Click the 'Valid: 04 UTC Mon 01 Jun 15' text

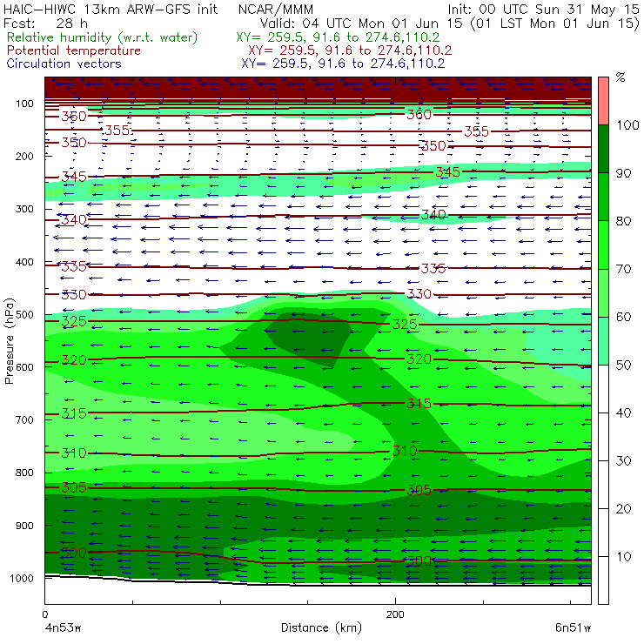[x=363, y=23]
